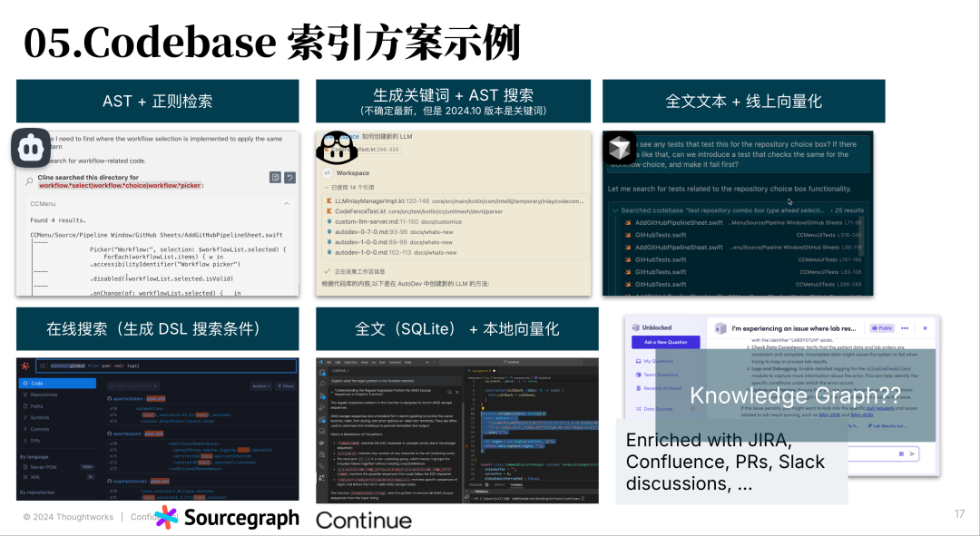Click the Cline robot logo icon
Viewport: 980px width, 536px height.
click(31, 148)
